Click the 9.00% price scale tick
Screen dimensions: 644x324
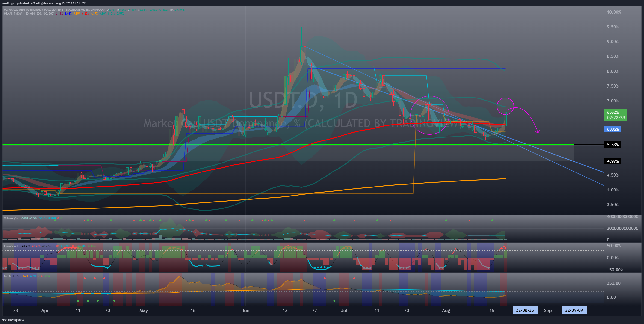coord(612,42)
